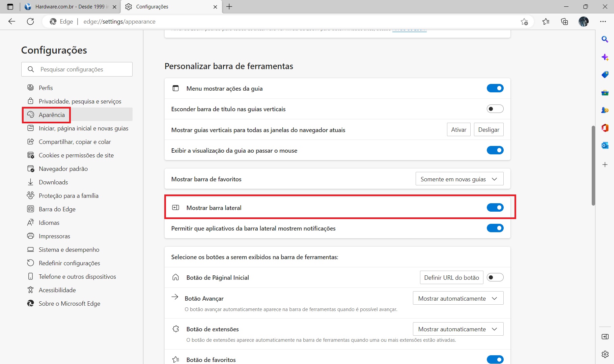614x364 pixels.
Task: Open the Tools briefcase icon in sidebar
Action: [605, 92]
